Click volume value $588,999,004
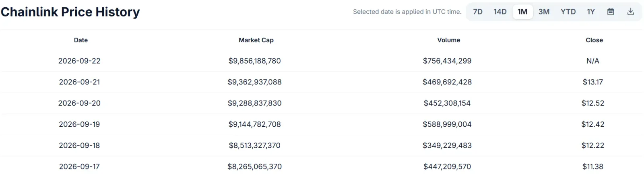Image resolution: width=644 pixels, height=175 pixels. (x=447, y=124)
